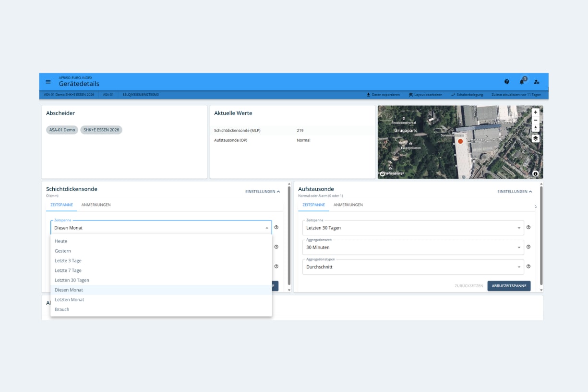The height and width of the screenshot is (392, 588).
Task: Open map layers switcher
Action: click(536, 138)
